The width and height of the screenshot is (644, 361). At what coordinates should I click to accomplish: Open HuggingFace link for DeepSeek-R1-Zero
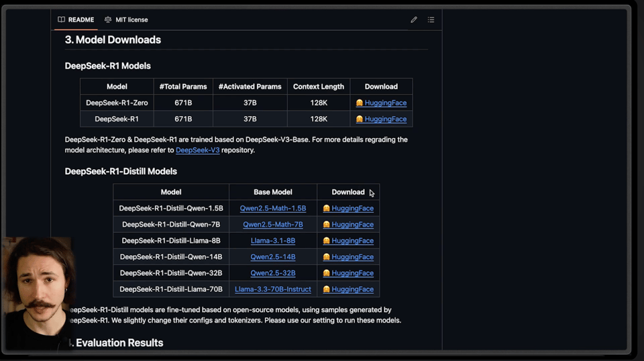point(381,103)
